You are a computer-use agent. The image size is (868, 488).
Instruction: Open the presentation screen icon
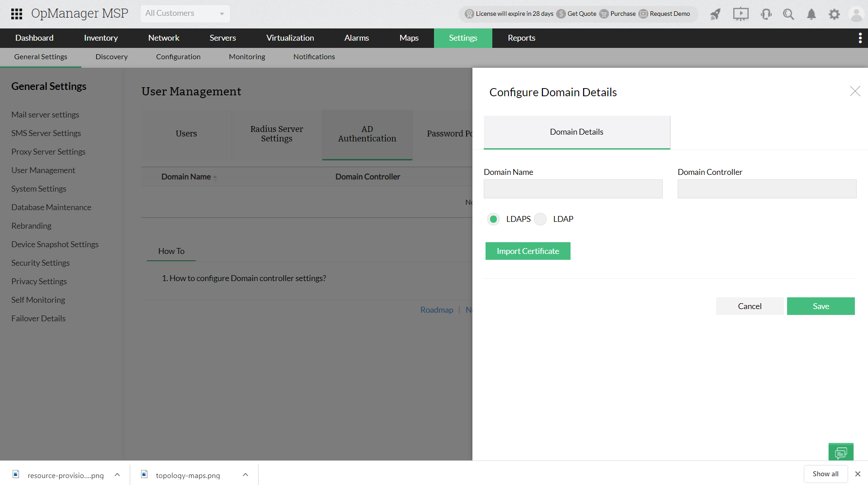pos(741,14)
